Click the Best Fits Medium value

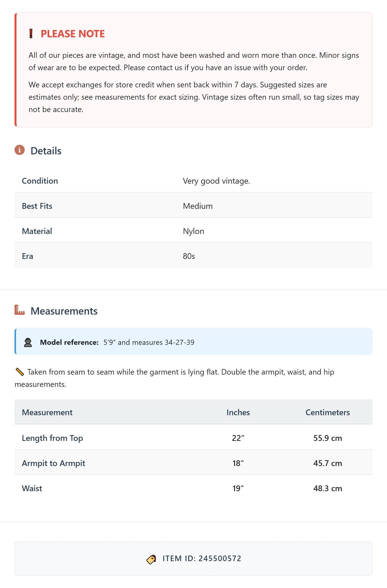tap(198, 206)
